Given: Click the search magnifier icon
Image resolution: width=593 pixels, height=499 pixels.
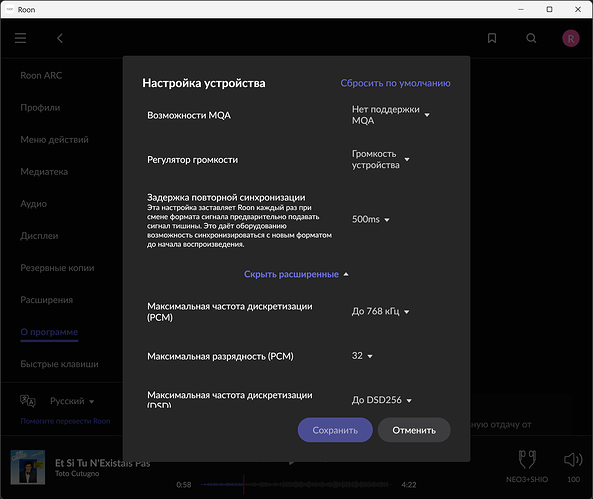Looking at the screenshot, I should tap(531, 38).
